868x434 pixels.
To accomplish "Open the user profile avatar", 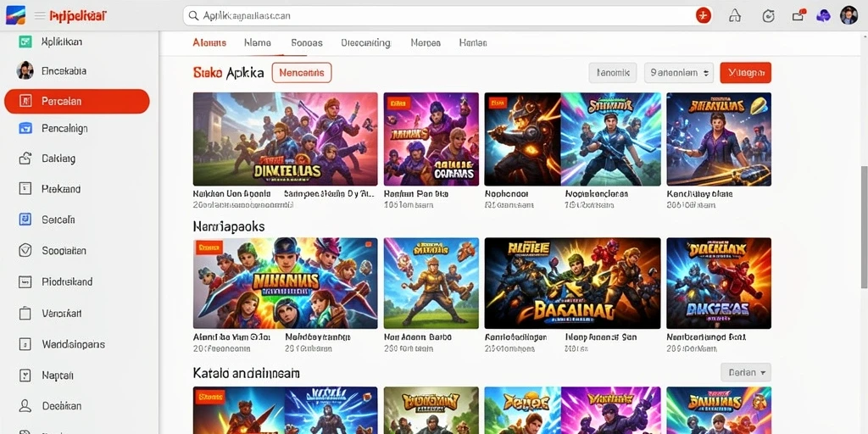I will pyautogui.click(x=849, y=15).
